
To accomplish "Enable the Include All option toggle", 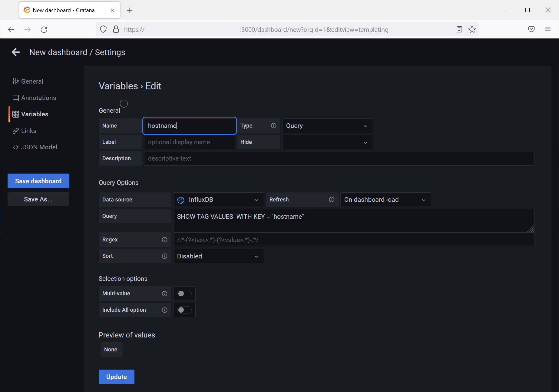I will (184, 310).
